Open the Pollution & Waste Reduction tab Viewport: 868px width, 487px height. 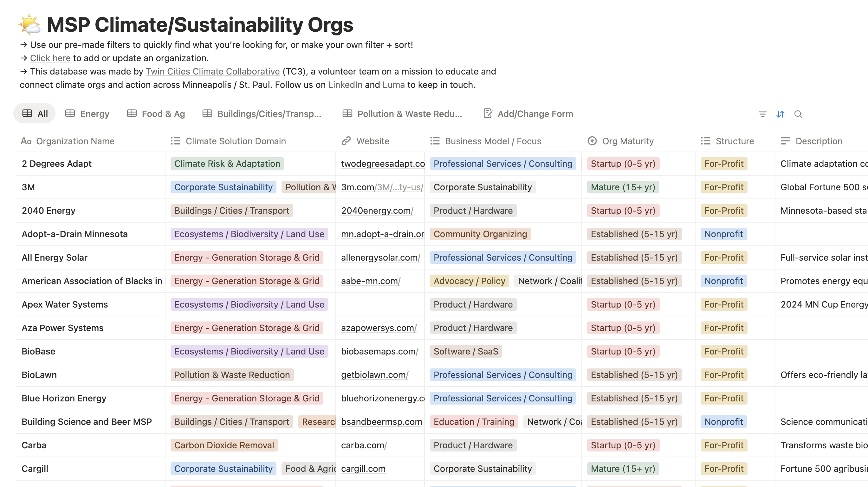[402, 114]
